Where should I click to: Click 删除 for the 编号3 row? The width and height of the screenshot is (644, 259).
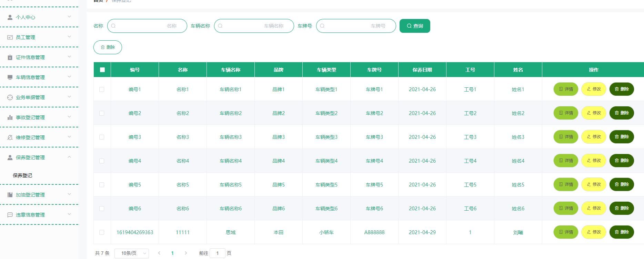pos(622,137)
